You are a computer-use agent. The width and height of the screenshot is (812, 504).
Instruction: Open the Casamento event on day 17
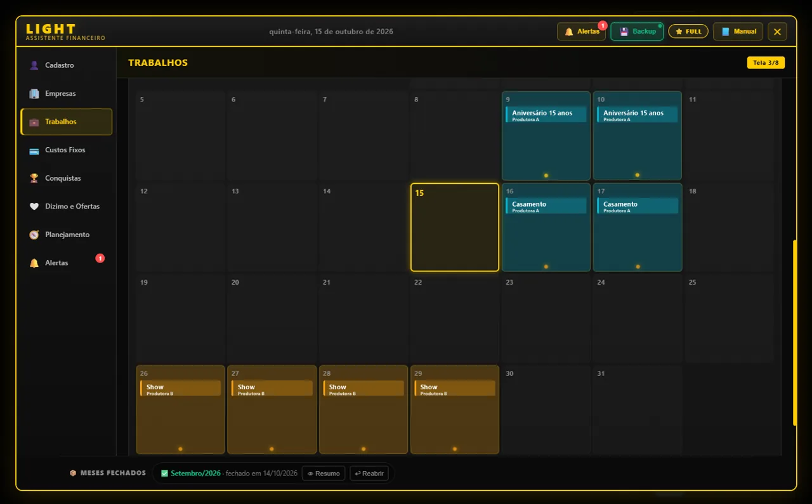pyautogui.click(x=638, y=206)
